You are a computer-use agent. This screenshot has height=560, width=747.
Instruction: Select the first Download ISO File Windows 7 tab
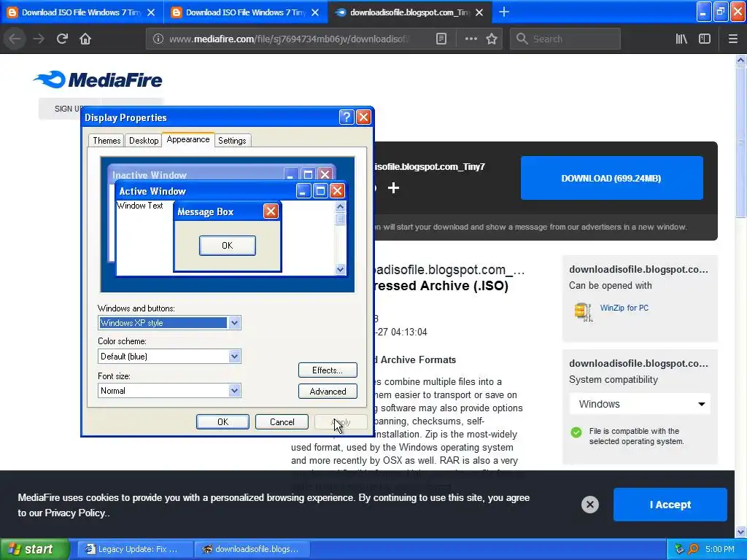82,12
